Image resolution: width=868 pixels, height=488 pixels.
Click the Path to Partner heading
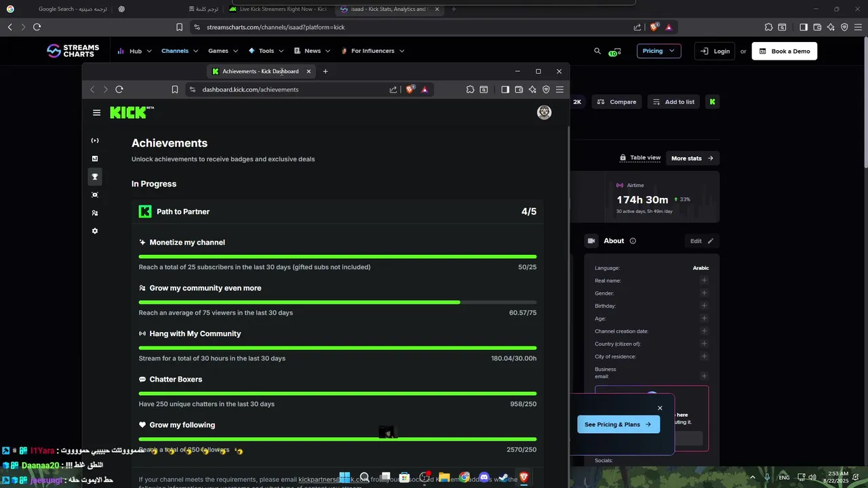tap(183, 211)
